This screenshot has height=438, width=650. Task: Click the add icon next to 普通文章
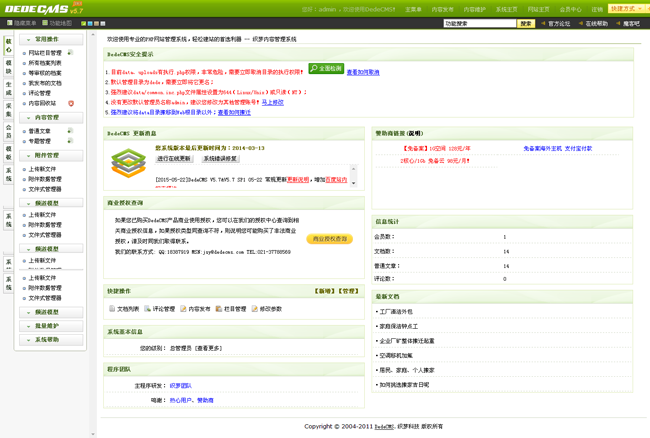pos(70,131)
